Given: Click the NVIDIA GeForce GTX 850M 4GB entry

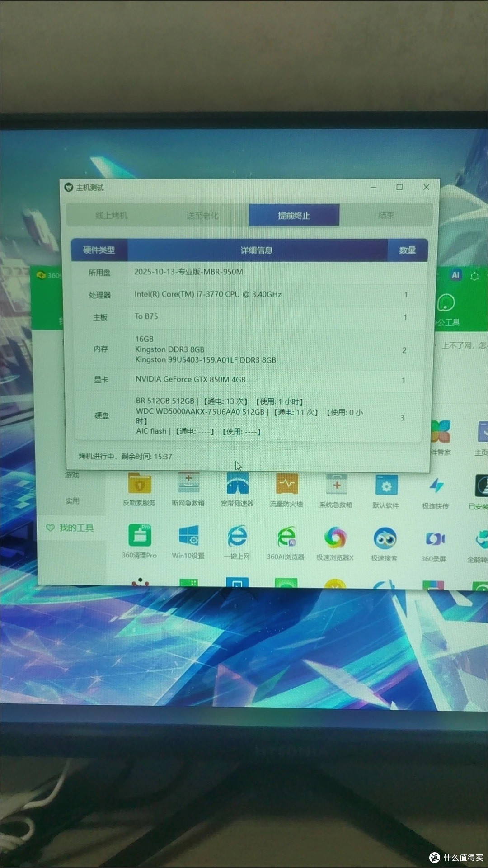Looking at the screenshot, I should [x=190, y=379].
